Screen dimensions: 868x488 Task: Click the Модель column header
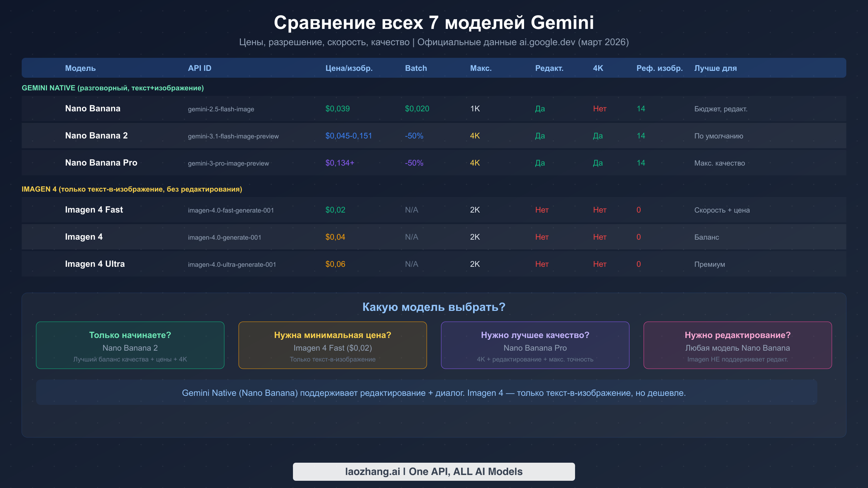click(x=80, y=68)
